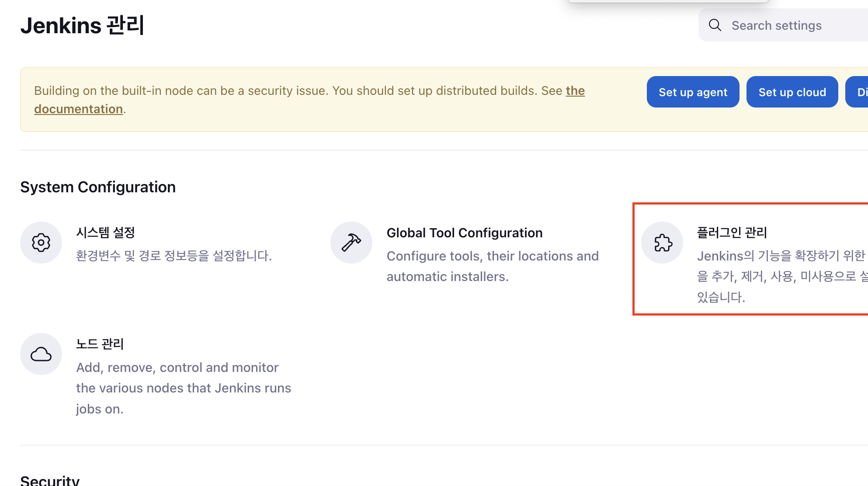The height and width of the screenshot is (486, 868).
Task: Follow the underlined 'documentation' word link
Action: pos(78,109)
